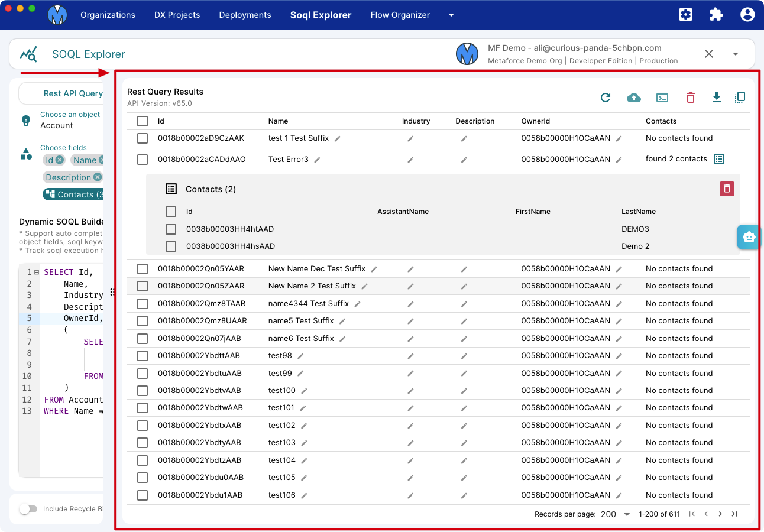764x532 pixels.
Task: Click the panel splitter drag handle
Action: click(112, 292)
